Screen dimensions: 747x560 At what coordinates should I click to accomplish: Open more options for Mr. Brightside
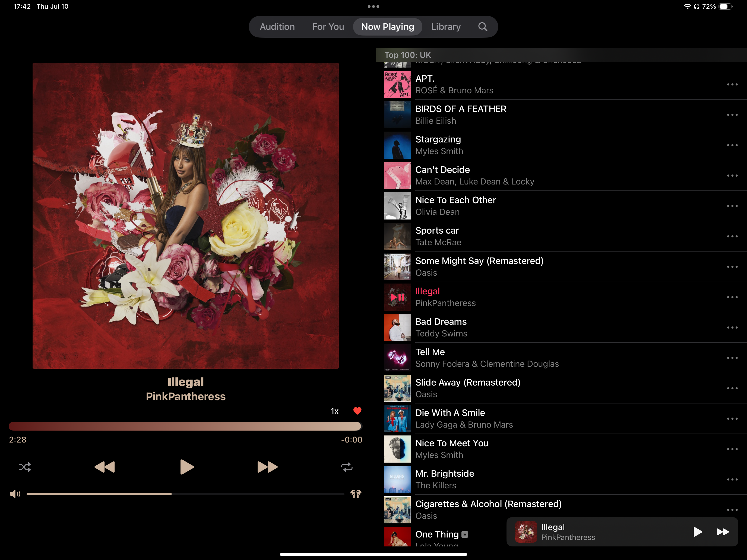click(732, 479)
